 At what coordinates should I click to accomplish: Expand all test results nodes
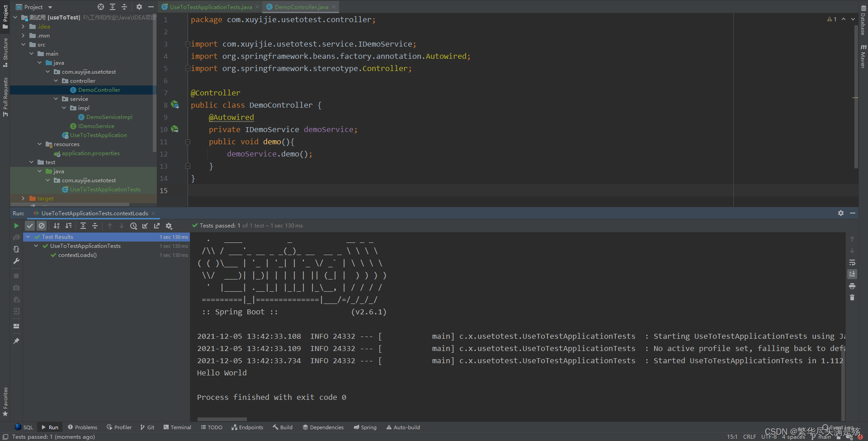click(83, 226)
